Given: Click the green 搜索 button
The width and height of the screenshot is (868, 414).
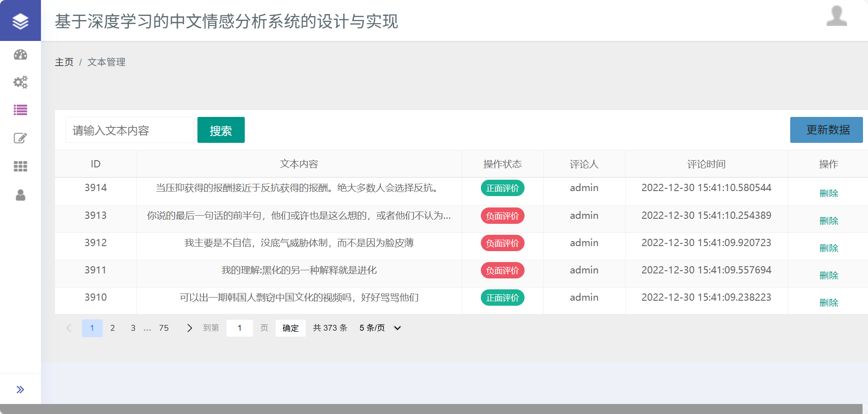Looking at the screenshot, I should click(221, 130).
